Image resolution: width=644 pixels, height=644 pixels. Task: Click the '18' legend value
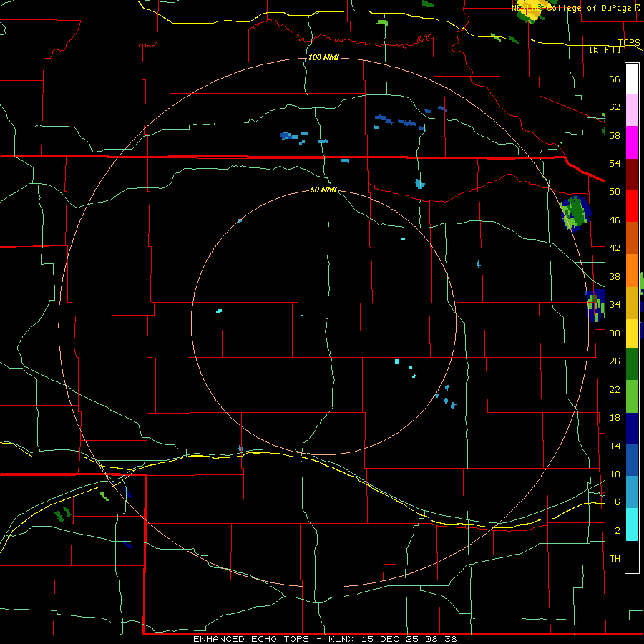click(x=615, y=418)
